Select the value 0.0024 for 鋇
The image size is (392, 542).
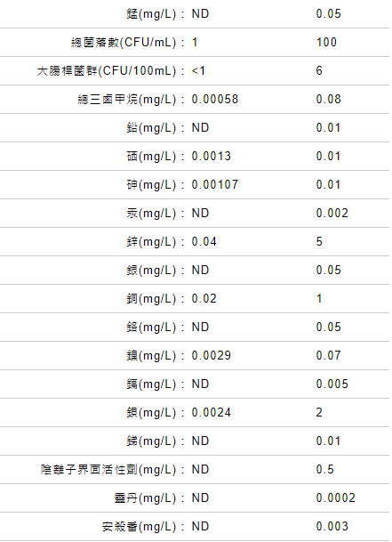pyautogui.click(x=212, y=412)
